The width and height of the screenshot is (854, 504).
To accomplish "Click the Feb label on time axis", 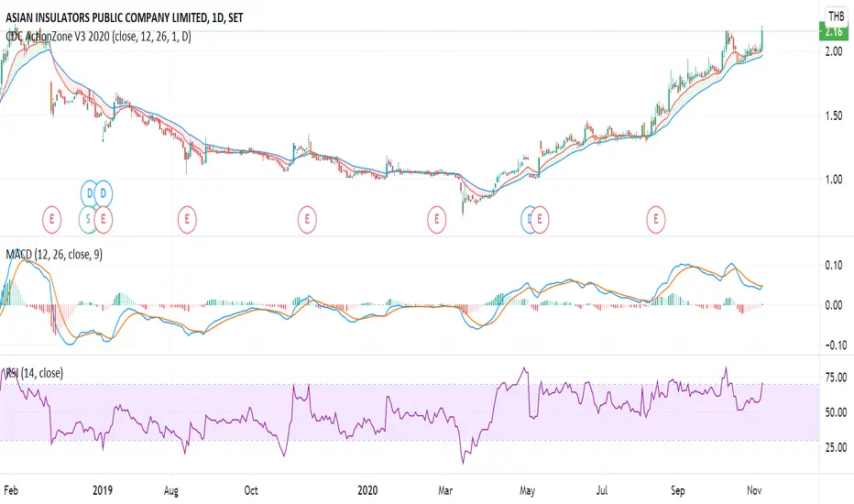I will [11, 490].
